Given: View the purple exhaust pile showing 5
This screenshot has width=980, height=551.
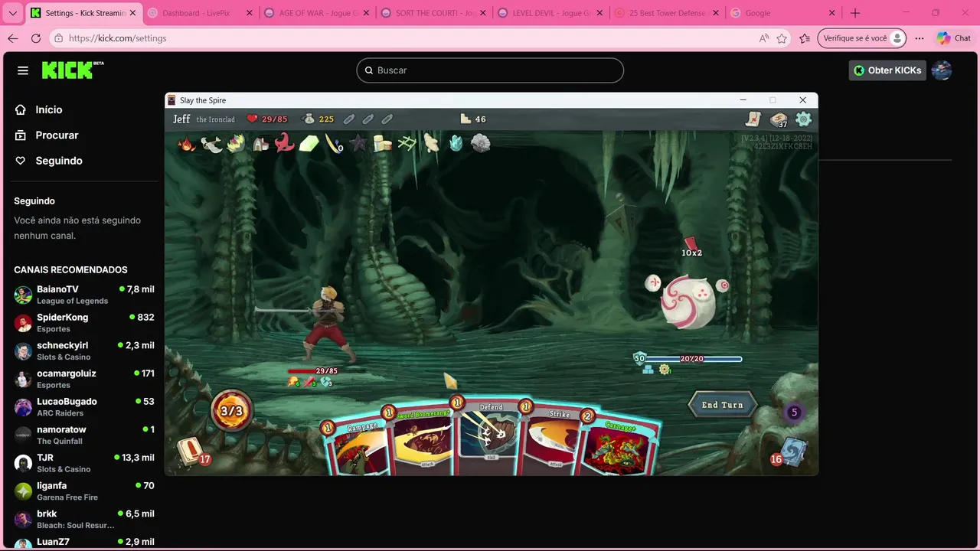Looking at the screenshot, I should pos(794,412).
